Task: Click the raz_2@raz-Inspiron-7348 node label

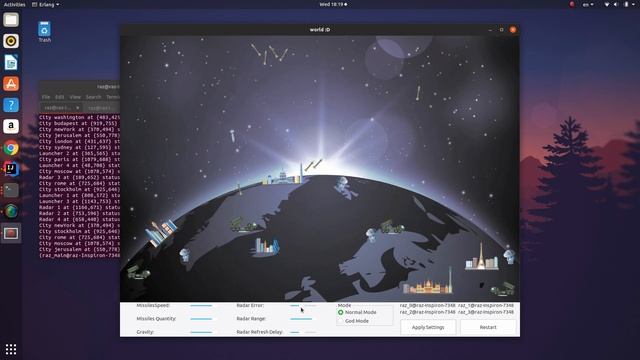Action: coord(427,312)
